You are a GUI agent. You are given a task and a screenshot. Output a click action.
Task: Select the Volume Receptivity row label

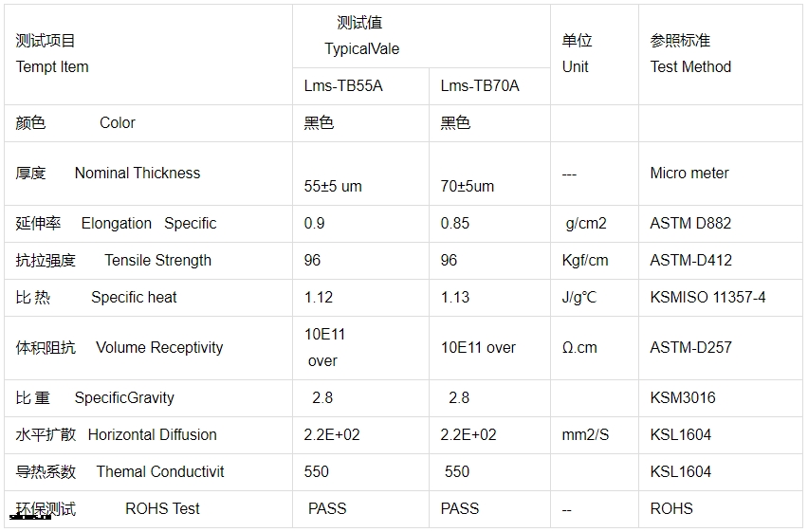click(159, 348)
